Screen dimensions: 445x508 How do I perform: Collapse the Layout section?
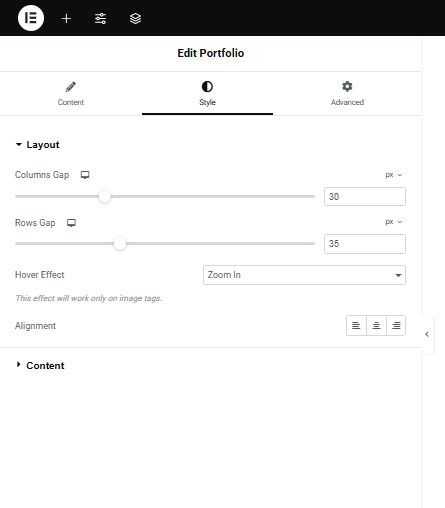[x=38, y=145]
